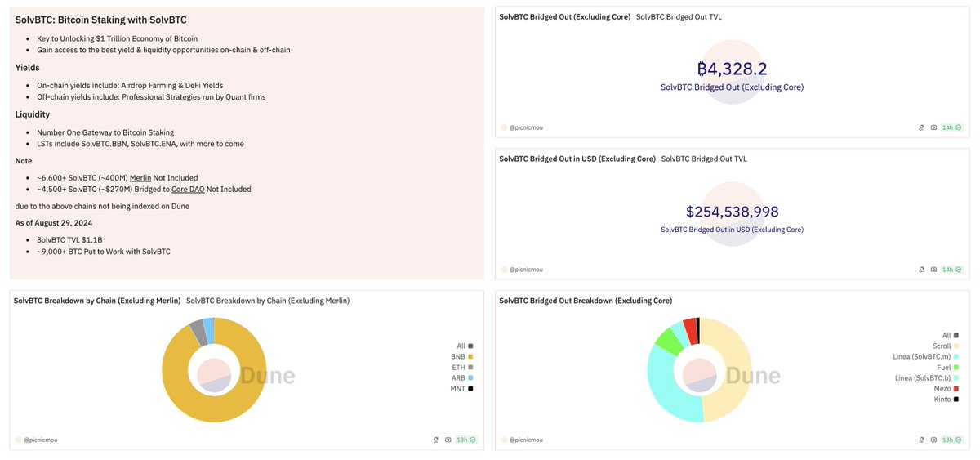The width and height of the screenshot is (980, 460).
Task: Camera screenshot icon in SolvBTC Bridged Out panel
Action: pyautogui.click(x=933, y=127)
